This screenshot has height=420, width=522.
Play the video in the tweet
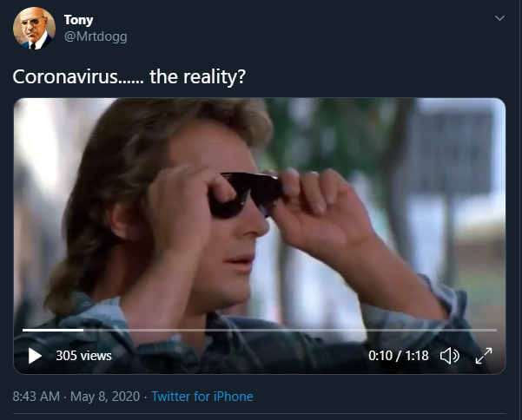tap(35, 356)
